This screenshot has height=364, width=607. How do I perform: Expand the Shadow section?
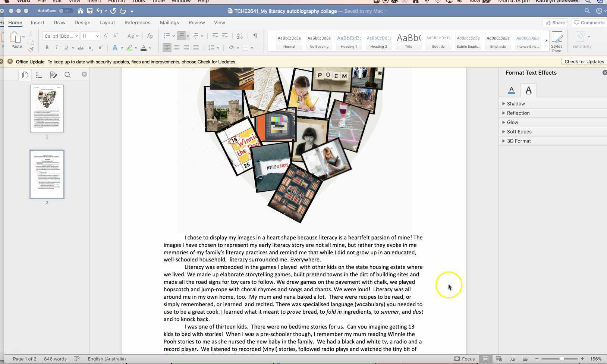[x=515, y=103]
